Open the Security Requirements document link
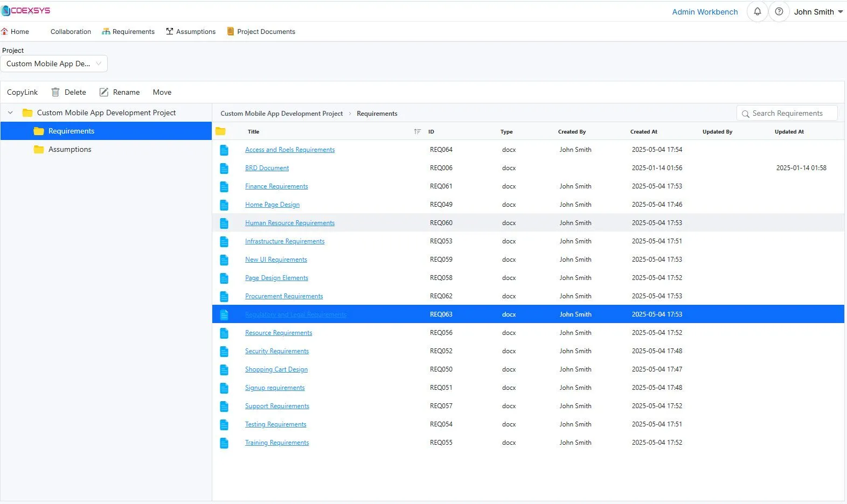847x504 pixels. click(277, 351)
